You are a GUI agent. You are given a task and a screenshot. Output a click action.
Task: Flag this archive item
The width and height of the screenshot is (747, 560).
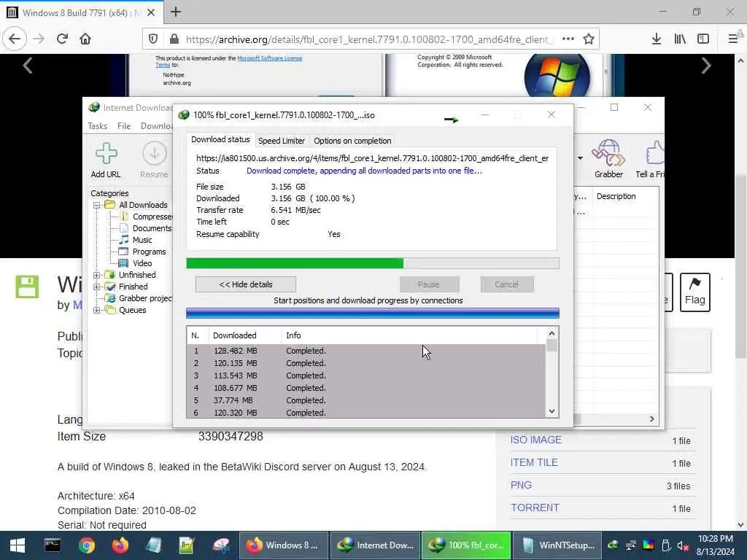pyautogui.click(x=695, y=292)
